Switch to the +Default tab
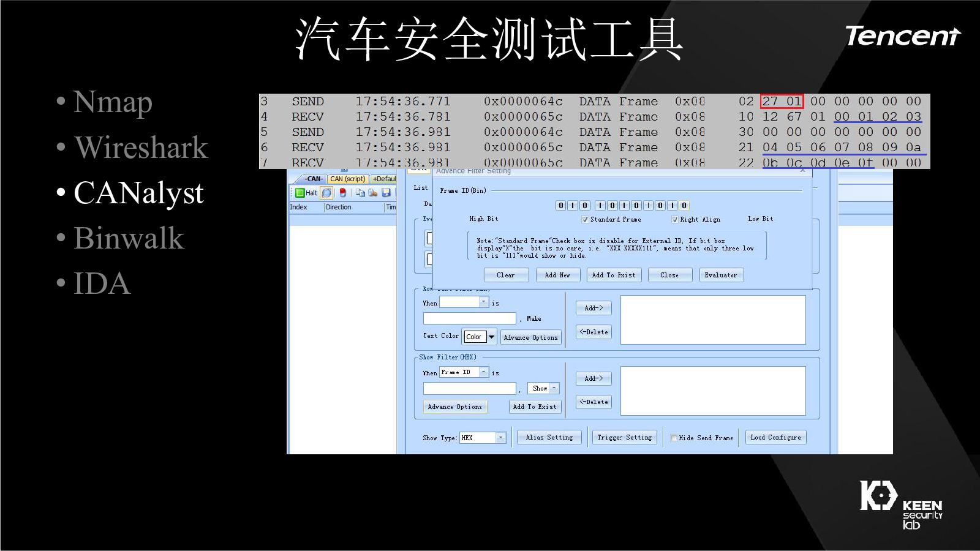Image resolution: width=980 pixels, height=551 pixels. pyautogui.click(x=383, y=179)
